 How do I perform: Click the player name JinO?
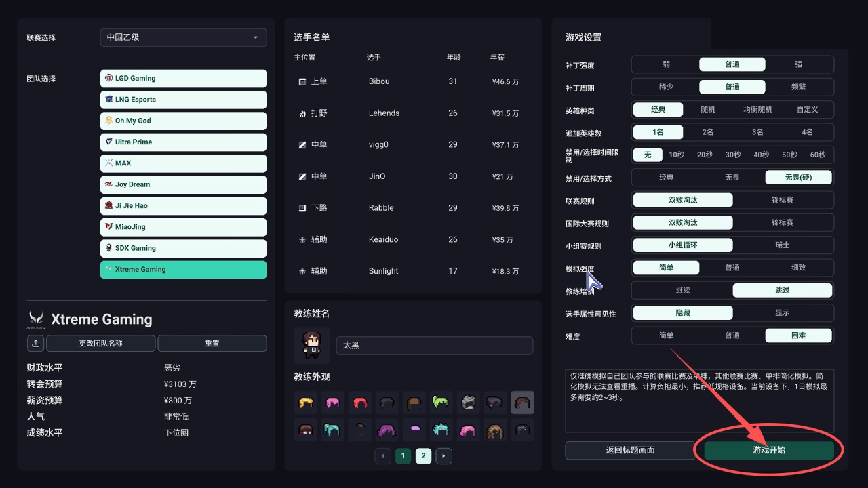click(377, 176)
